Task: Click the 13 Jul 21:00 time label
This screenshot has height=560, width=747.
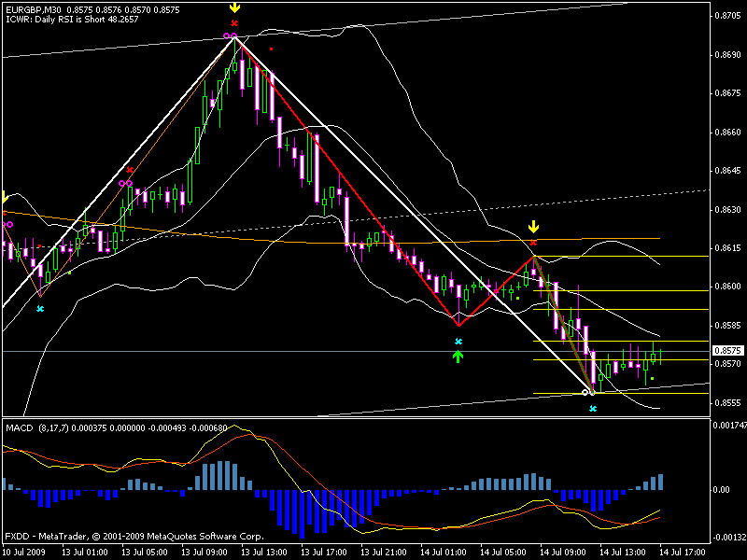Action: [x=384, y=553]
